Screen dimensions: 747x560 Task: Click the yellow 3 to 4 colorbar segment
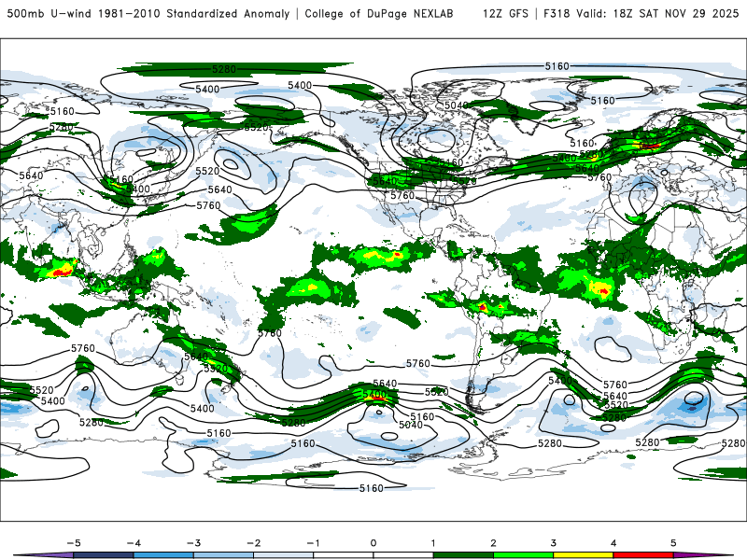[x=583, y=555]
